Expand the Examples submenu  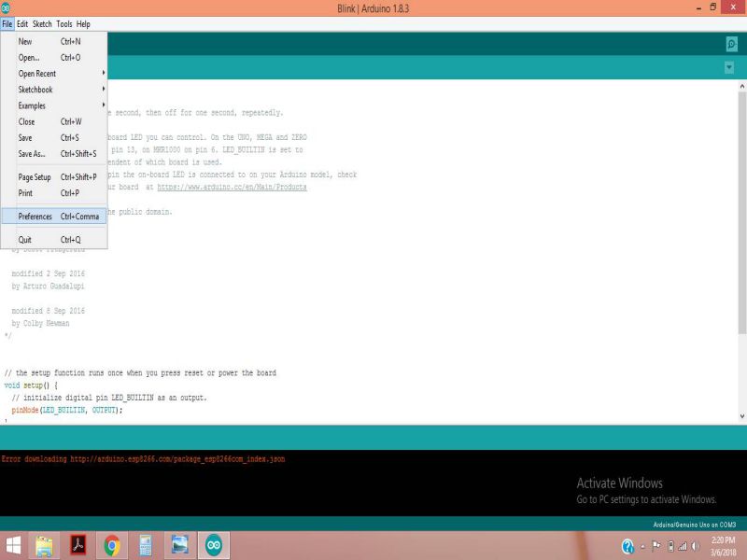click(54, 105)
